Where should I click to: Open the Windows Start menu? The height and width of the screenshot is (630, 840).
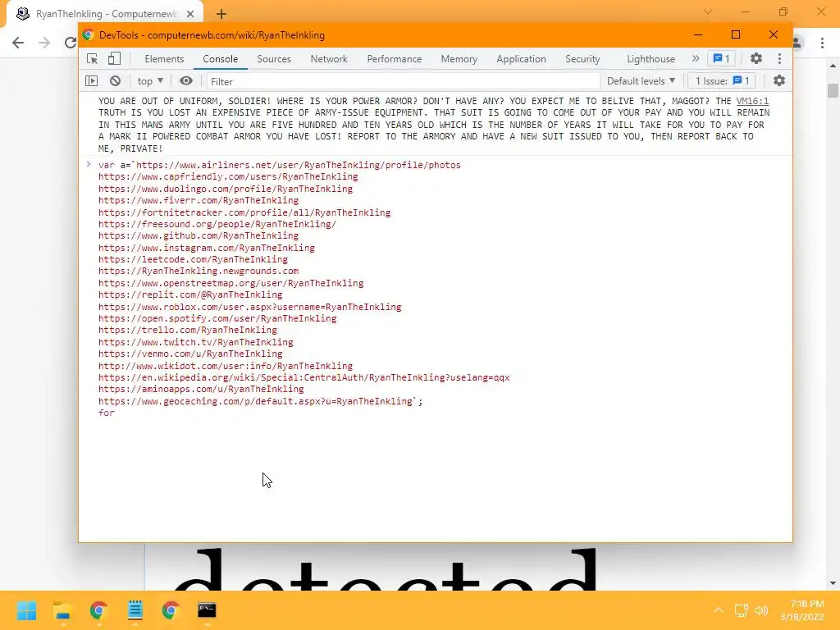[26, 610]
